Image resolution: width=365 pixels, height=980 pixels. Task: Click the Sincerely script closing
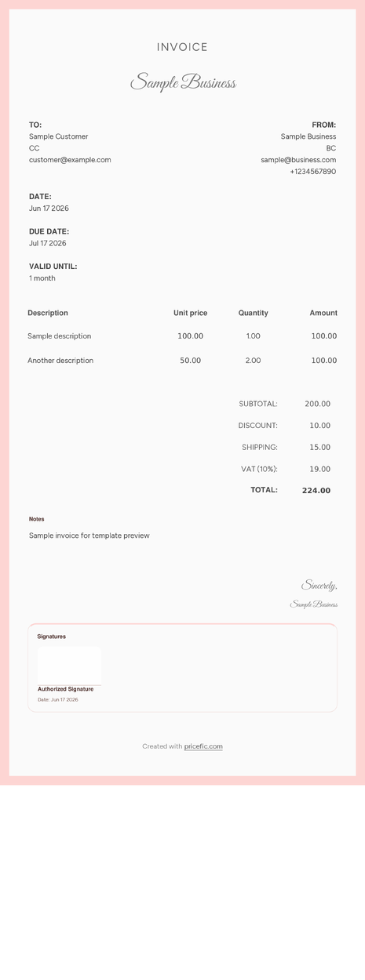click(x=319, y=586)
